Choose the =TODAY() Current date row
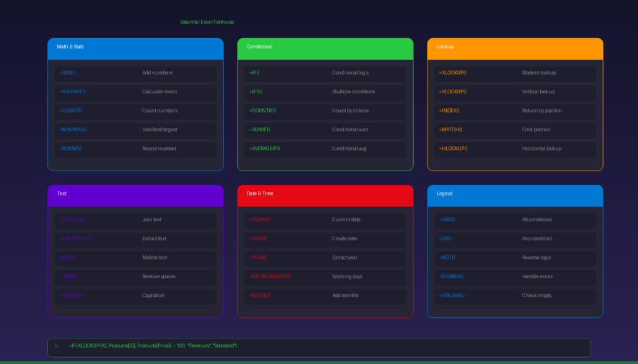The image size is (638, 364). coord(325,220)
